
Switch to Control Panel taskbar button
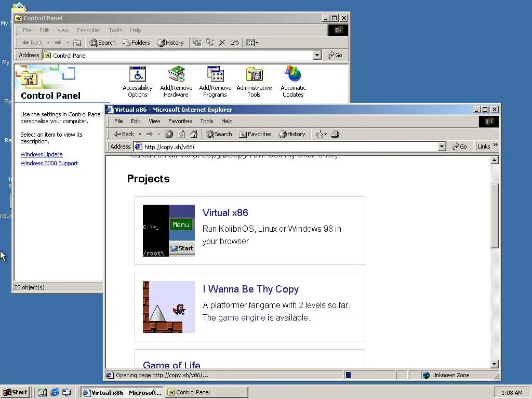[206, 392]
